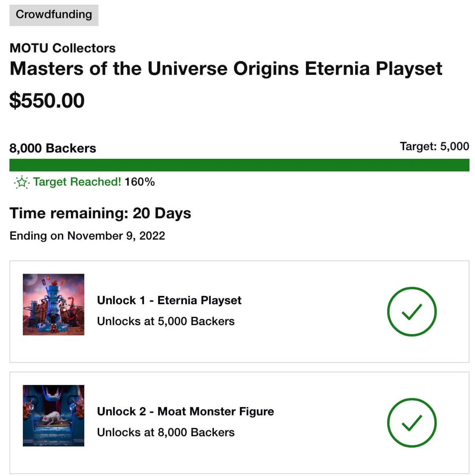Click the Unlock 2 green checkmark icon
The image size is (475, 476).
[x=412, y=423]
